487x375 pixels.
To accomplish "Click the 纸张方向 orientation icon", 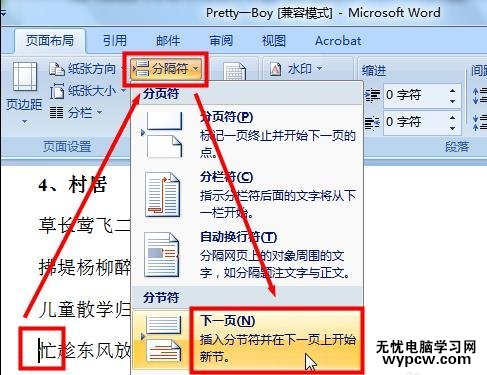I will [x=57, y=69].
